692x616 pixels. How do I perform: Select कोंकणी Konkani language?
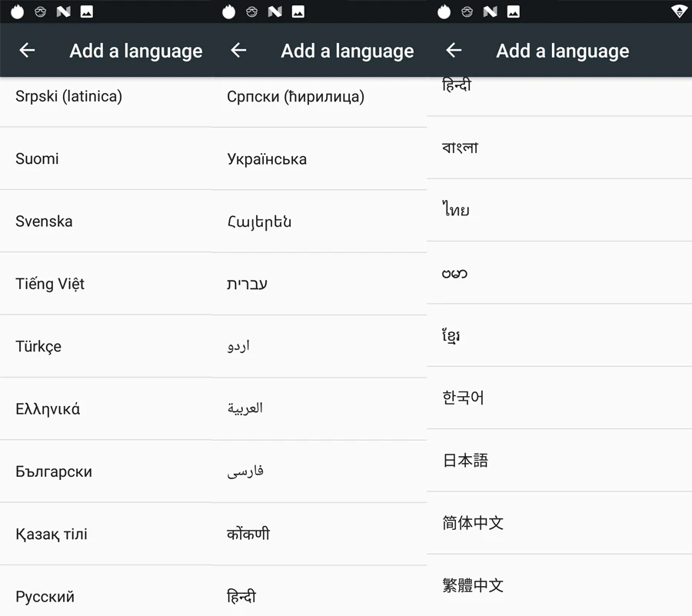319,534
